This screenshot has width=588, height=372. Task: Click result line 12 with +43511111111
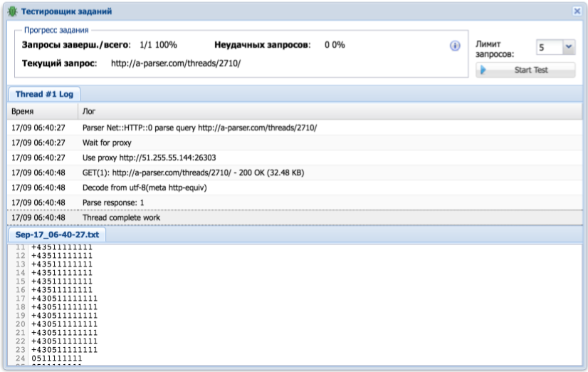tap(62, 256)
